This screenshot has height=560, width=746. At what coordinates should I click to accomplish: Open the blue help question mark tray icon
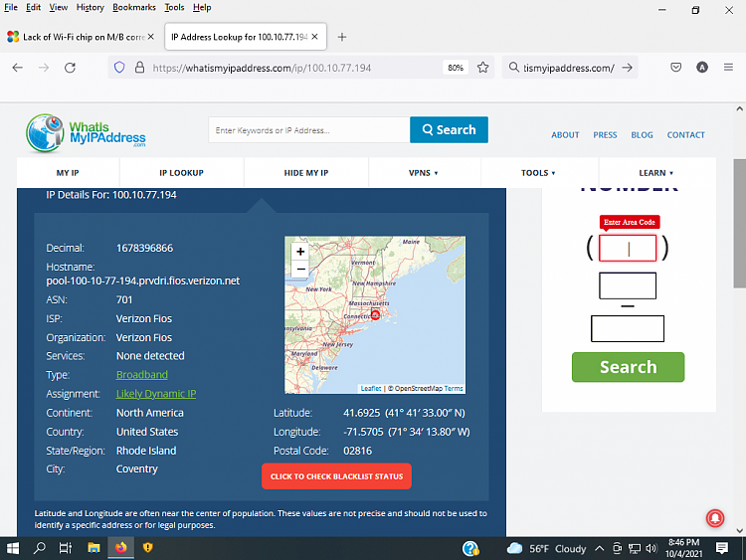(470, 549)
